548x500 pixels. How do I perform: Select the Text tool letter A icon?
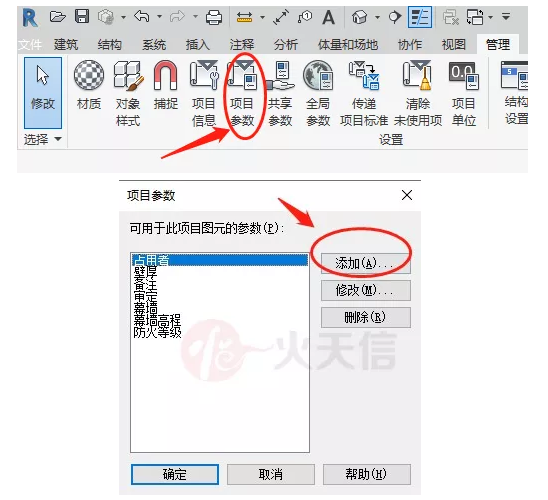(x=328, y=17)
